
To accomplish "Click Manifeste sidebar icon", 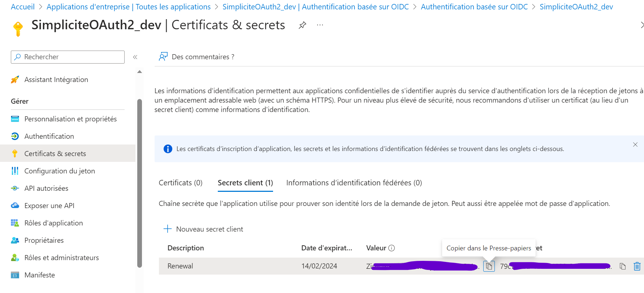I will click(15, 275).
